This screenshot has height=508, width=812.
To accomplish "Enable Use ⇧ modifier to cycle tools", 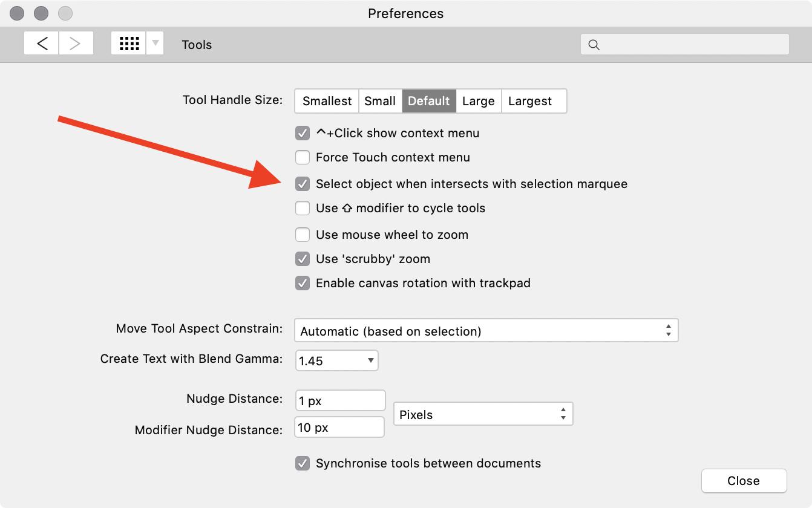I will pyautogui.click(x=302, y=208).
